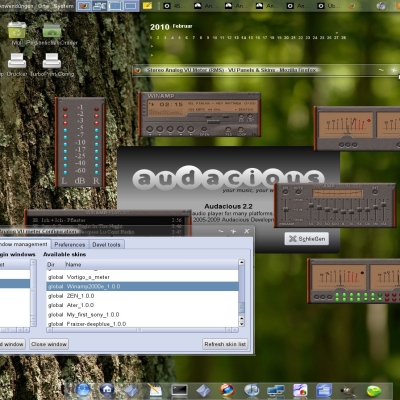400x400 pixels.
Task: Click the Schließen button in Audacious dialog
Action: click(307, 239)
